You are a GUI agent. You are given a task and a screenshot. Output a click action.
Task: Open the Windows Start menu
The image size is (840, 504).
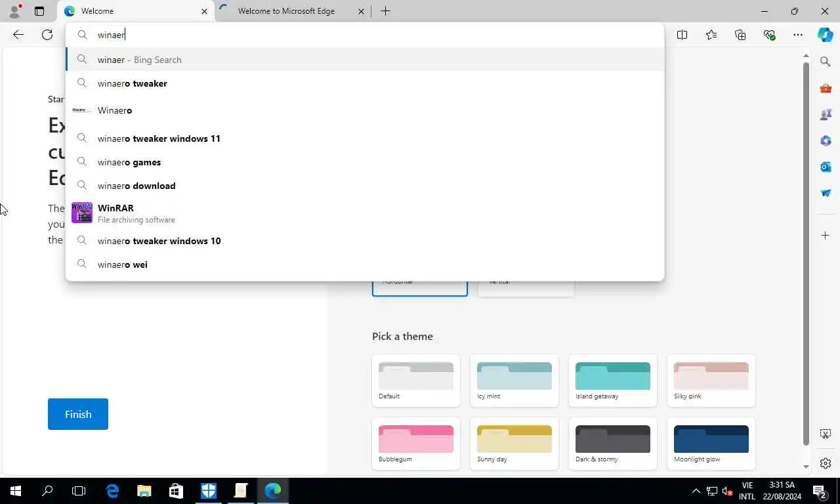coord(16,491)
